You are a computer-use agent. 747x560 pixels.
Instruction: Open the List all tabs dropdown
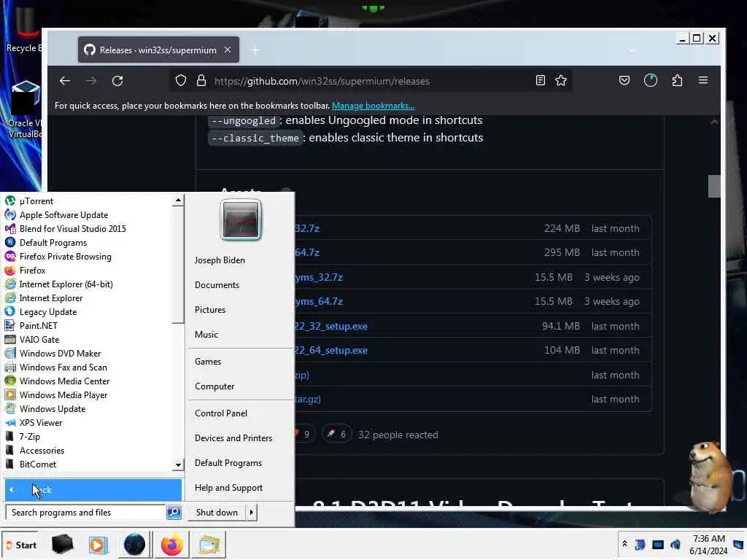[632, 50]
